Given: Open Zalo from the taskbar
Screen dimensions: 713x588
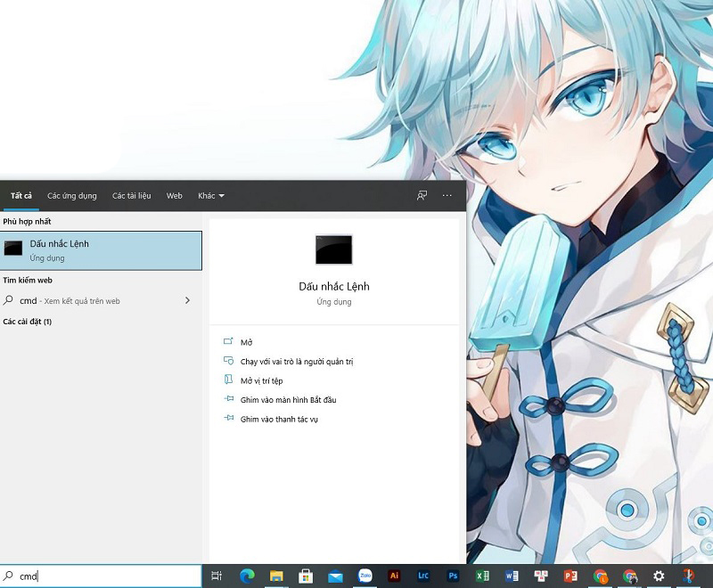Looking at the screenshot, I should 365,576.
